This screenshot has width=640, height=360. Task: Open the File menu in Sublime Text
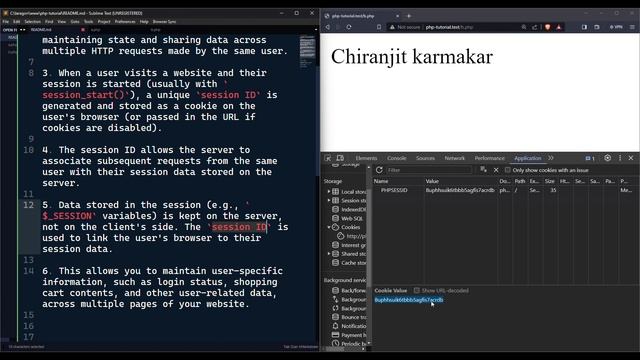click(x=6, y=22)
